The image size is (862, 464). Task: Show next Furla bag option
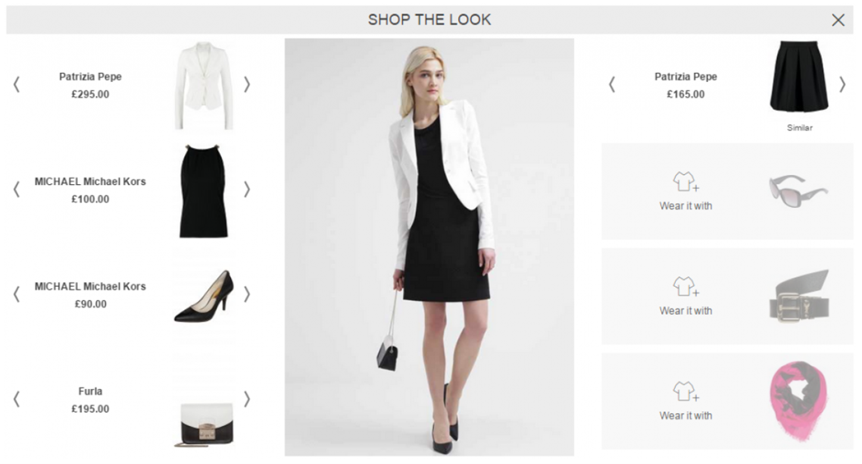(x=247, y=399)
